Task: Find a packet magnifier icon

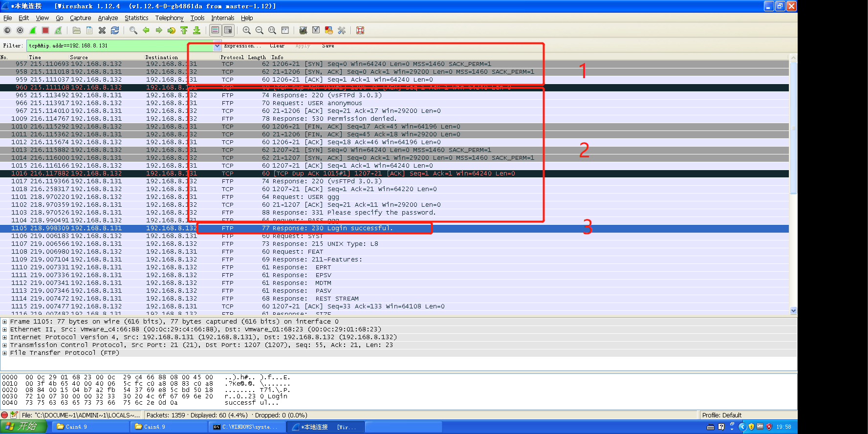Action: tap(133, 30)
